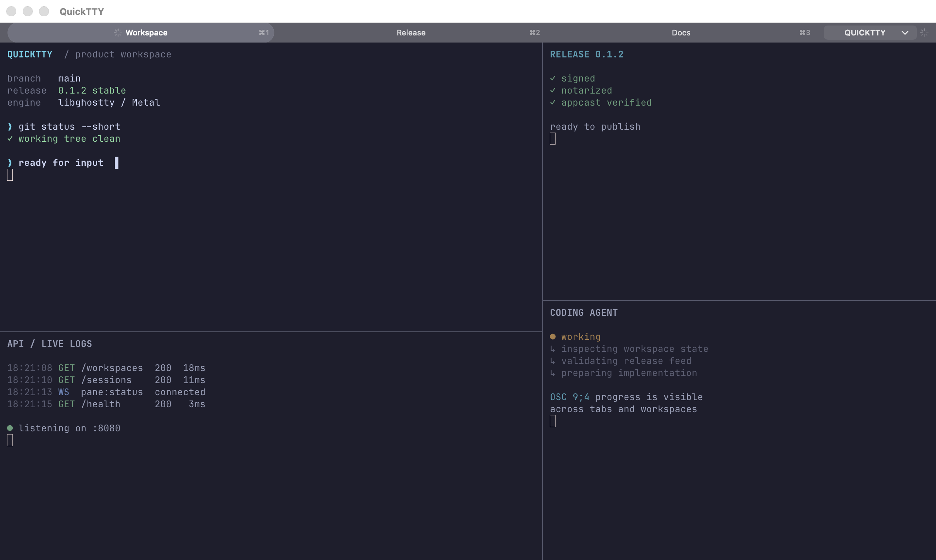The width and height of the screenshot is (936, 560).
Task: Expand the QUICKTTY workspace dropdown
Action: tap(870, 33)
